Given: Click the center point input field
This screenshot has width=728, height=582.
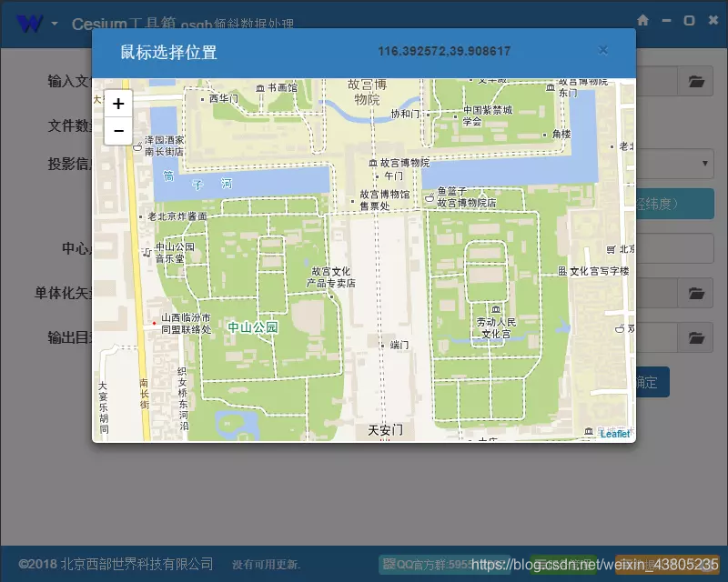Looking at the screenshot, I should point(674,248).
